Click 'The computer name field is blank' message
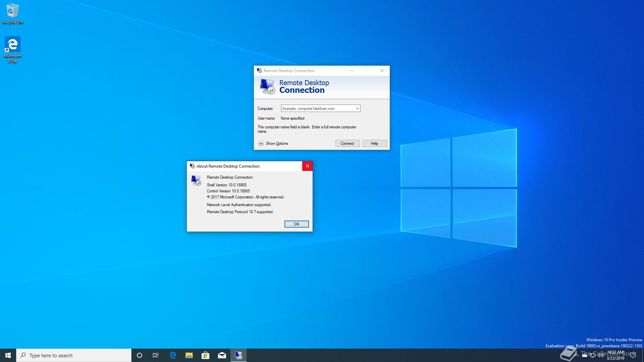This screenshot has width=644, height=362. point(307,129)
